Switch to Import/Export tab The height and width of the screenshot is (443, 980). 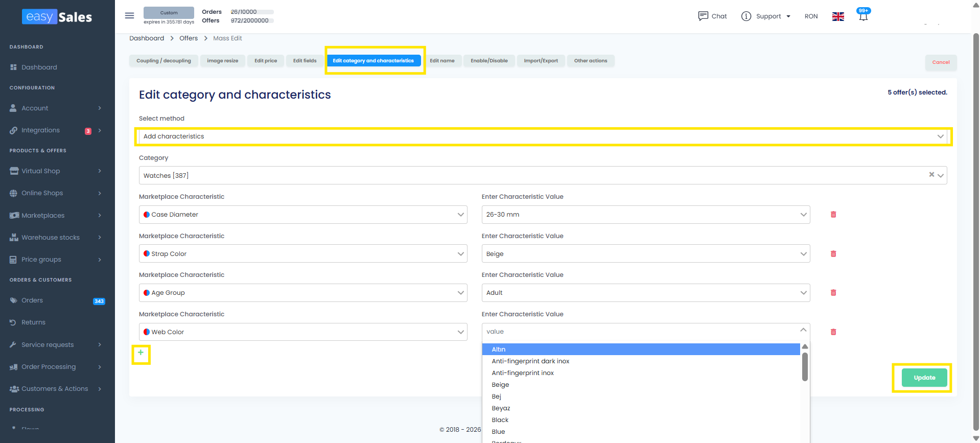[x=541, y=61]
